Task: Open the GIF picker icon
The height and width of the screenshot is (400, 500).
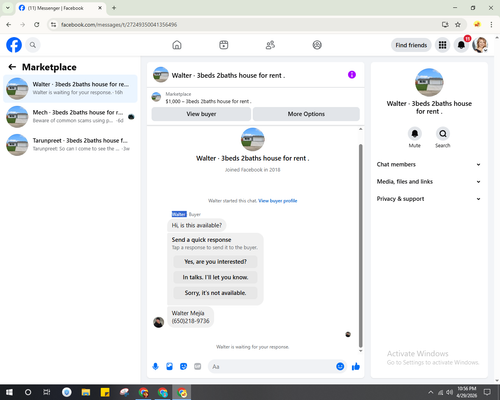Action: pos(198,367)
